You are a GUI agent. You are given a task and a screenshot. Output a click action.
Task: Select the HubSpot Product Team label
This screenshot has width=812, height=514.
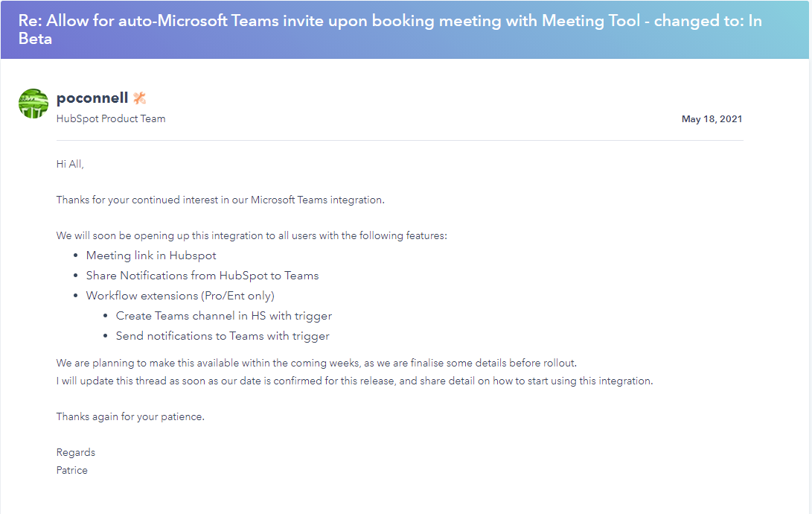(111, 118)
